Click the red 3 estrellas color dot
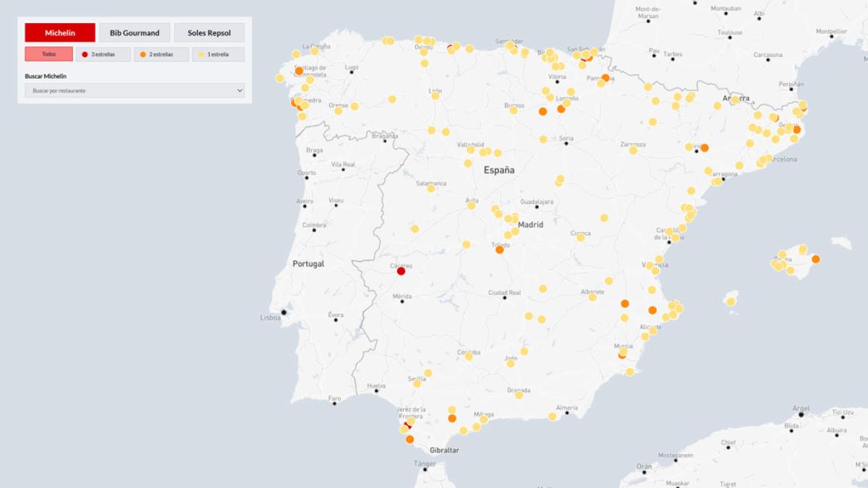The image size is (868, 488). click(85, 53)
